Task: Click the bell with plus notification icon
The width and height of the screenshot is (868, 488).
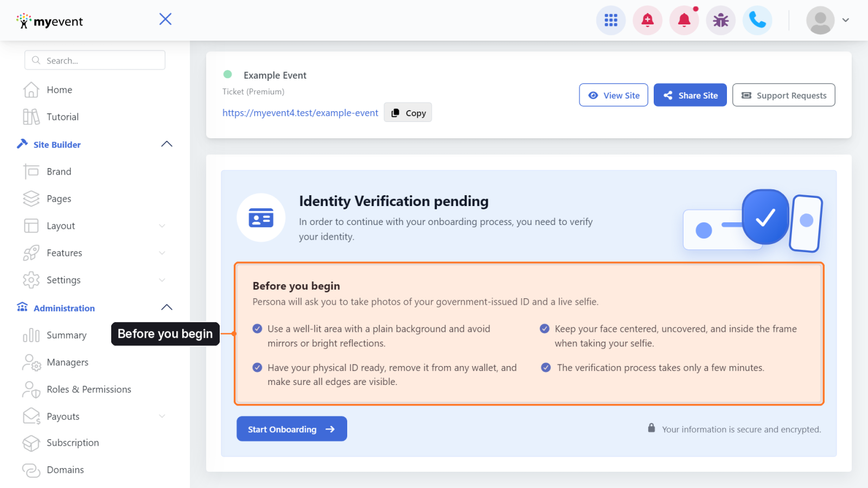Action: 647,20
